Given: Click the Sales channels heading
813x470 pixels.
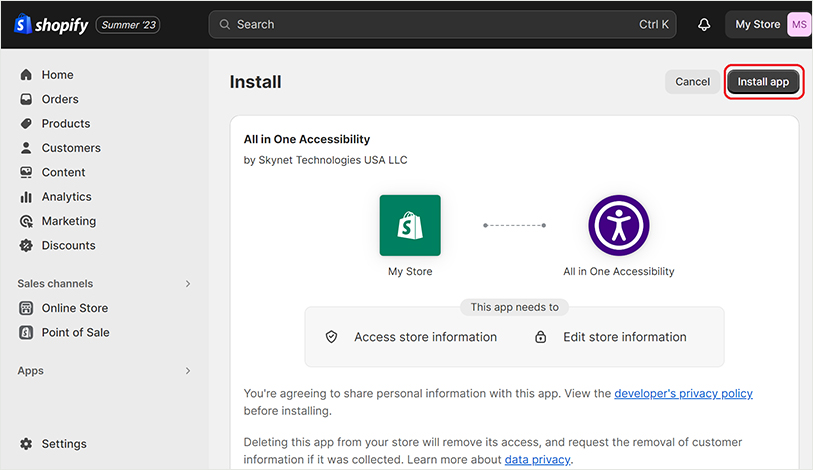Looking at the screenshot, I should point(55,284).
